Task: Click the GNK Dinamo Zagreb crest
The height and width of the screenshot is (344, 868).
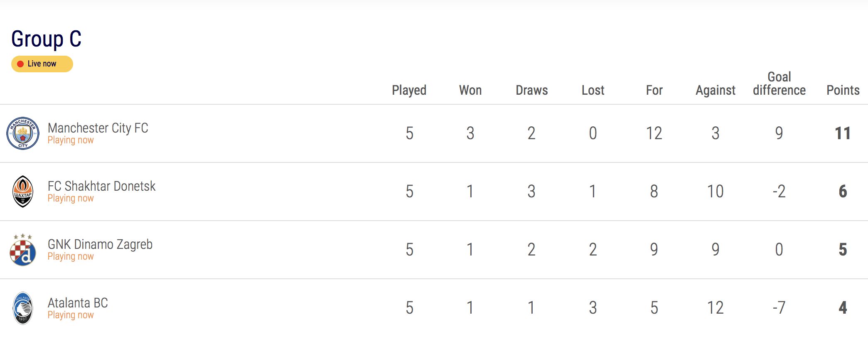Action: tap(23, 250)
